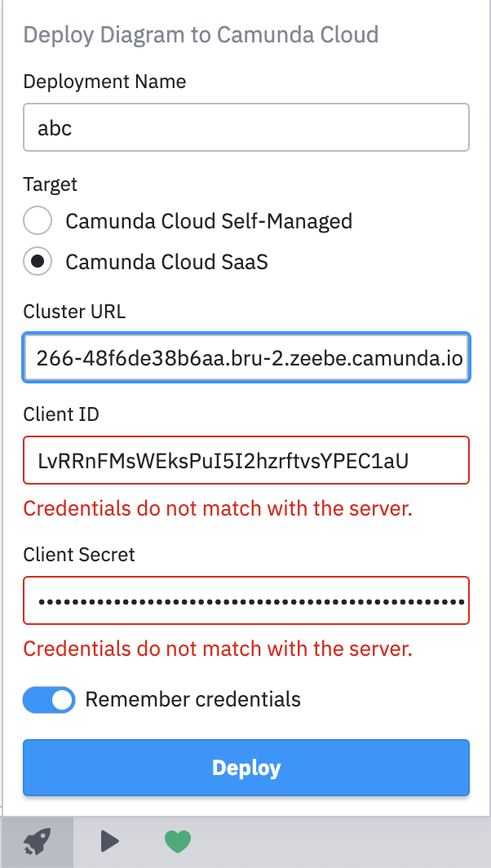Disable the Remember credentials toggle
The width and height of the screenshot is (491, 868).
pos(48,699)
